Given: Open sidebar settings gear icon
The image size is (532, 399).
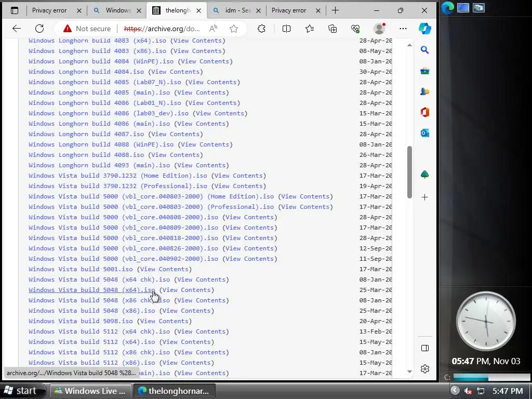Looking at the screenshot, I should click(425, 369).
